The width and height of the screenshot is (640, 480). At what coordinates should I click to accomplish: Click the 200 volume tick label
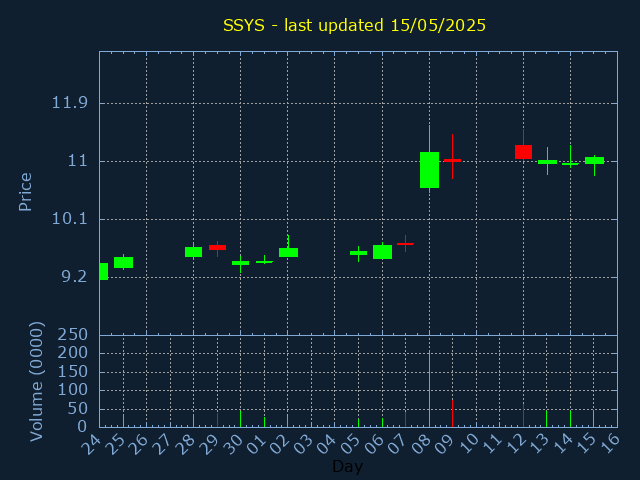[x=73, y=353]
